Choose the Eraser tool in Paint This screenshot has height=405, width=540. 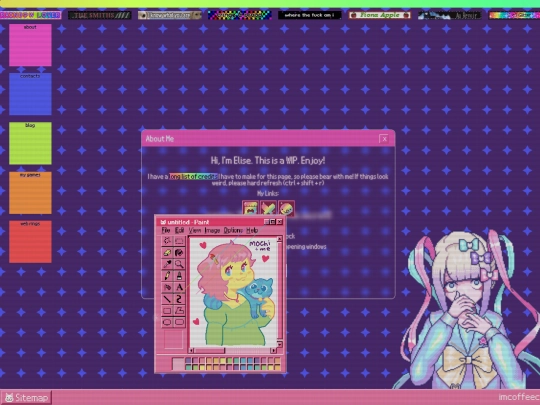click(x=167, y=252)
